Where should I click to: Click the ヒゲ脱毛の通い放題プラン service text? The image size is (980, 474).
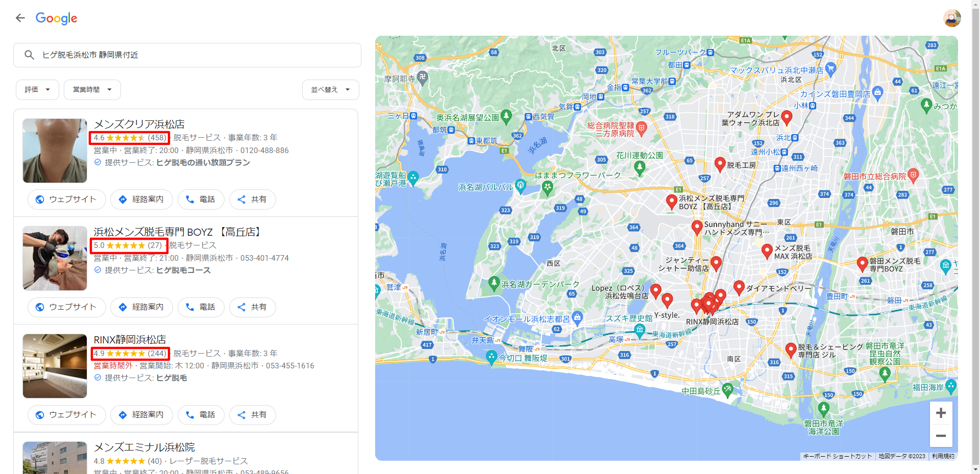tap(203, 162)
